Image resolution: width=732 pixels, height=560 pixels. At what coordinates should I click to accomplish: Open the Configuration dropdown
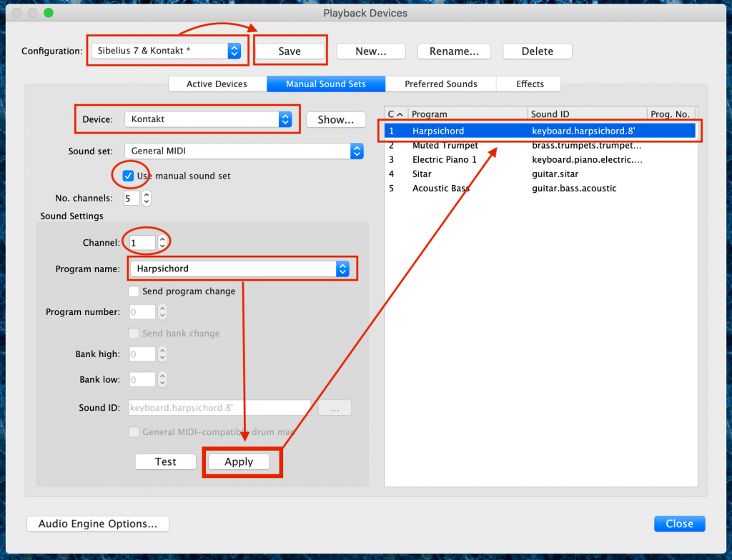167,51
